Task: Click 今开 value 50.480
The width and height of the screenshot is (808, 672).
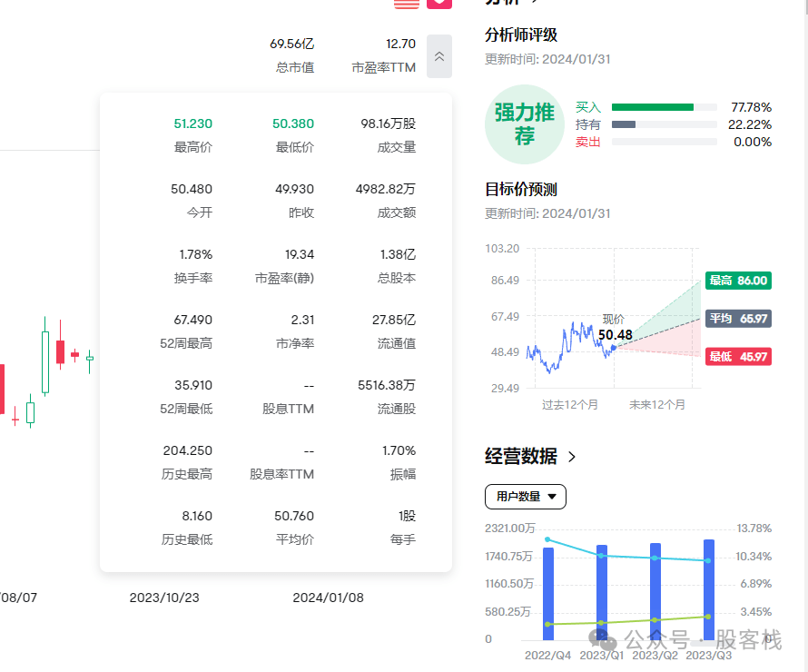Action: click(192, 189)
